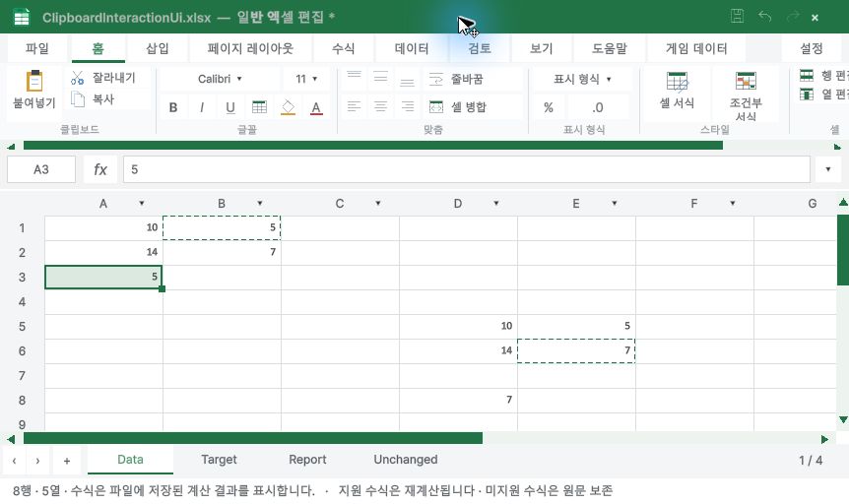Click the decimal places .0 button
Image resolution: width=849 pixels, height=504 pixels.
click(598, 107)
